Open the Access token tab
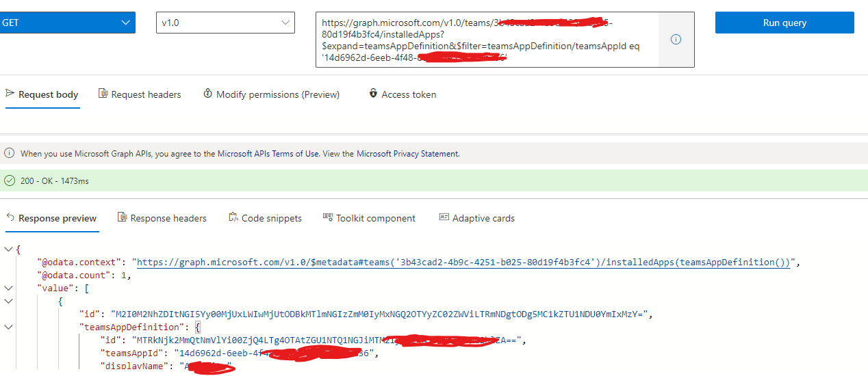 coord(403,94)
